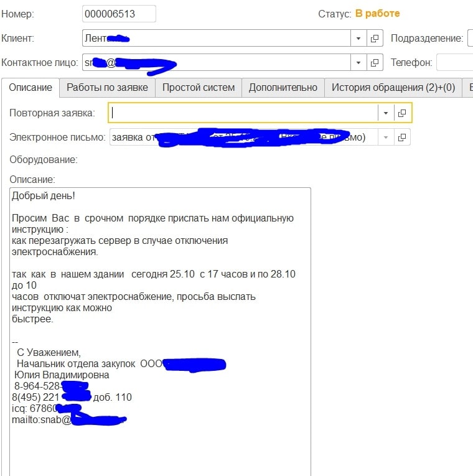Expand the Клиент dropdown list

click(358, 38)
